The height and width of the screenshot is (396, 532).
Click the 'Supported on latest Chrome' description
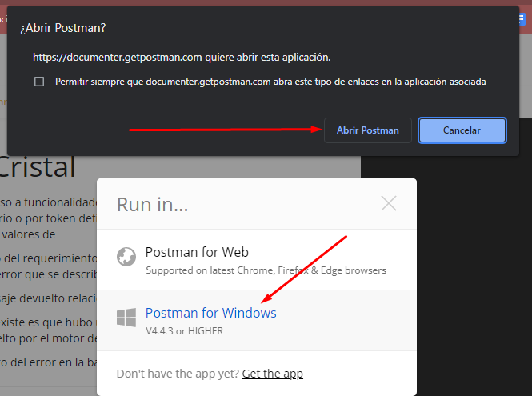tap(266, 270)
